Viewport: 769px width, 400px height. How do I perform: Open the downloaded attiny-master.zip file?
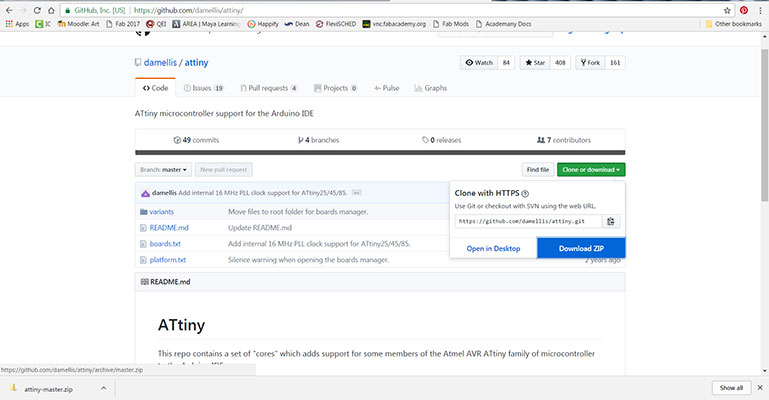click(x=48, y=389)
